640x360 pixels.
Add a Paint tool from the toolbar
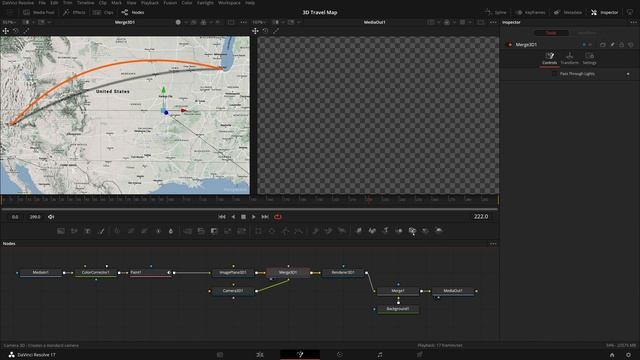point(101,231)
